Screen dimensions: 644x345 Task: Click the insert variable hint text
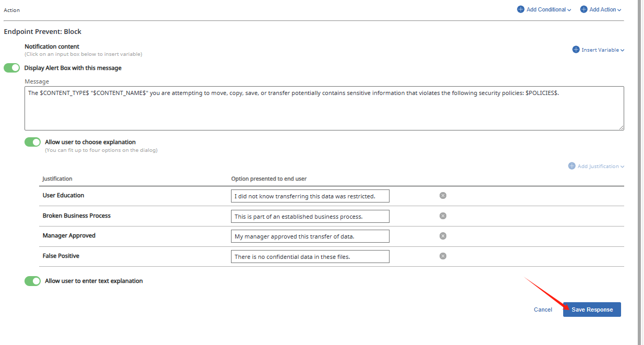coord(83,54)
